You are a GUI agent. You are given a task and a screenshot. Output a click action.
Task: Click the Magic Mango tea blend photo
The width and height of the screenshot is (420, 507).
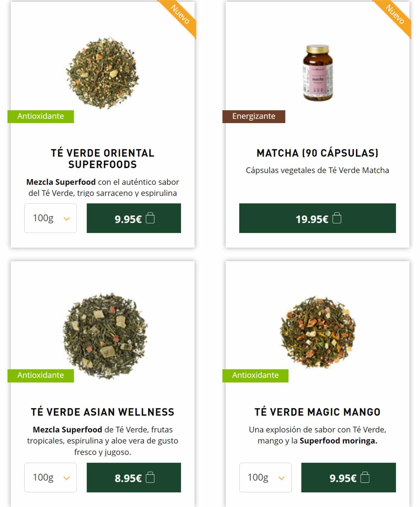click(x=318, y=332)
